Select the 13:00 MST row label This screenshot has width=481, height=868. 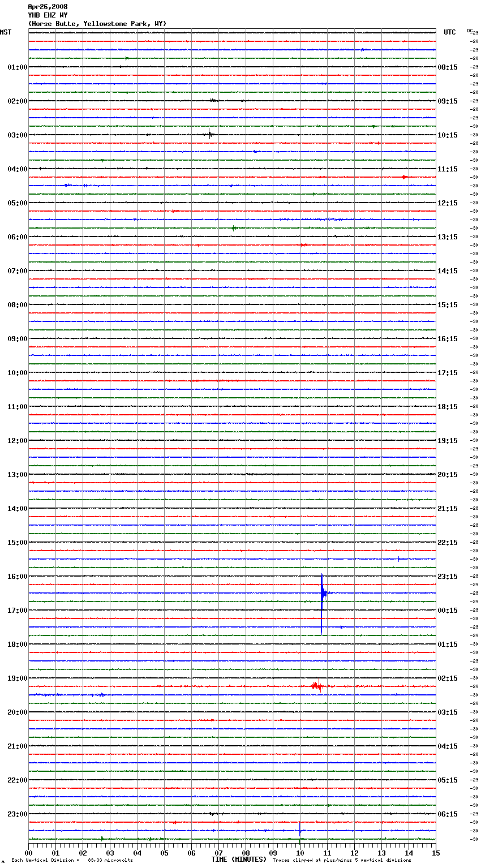pos(18,475)
